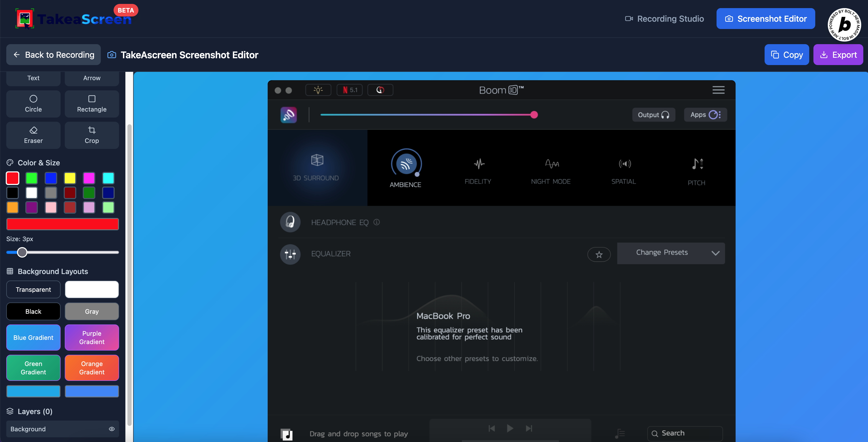Open the Output device selector
This screenshot has height=442, width=868.
(x=653, y=115)
